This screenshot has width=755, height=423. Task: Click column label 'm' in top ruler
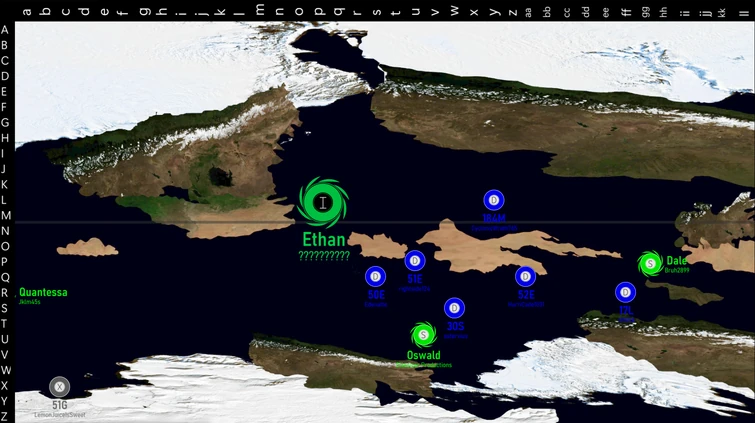click(260, 10)
